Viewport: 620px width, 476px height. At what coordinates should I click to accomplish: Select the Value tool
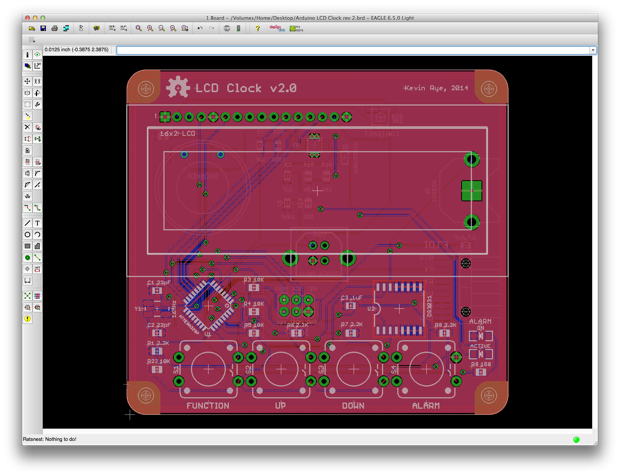tap(37, 162)
